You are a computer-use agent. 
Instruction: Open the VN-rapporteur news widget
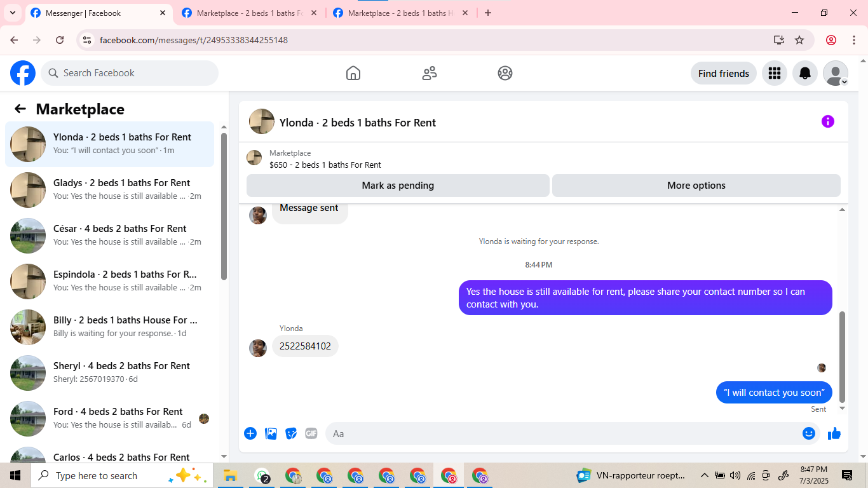point(631,475)
